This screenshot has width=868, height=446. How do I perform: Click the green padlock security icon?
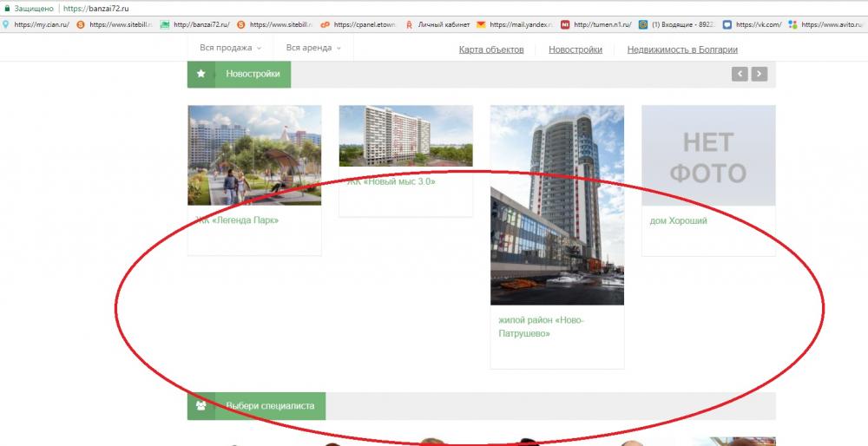(x=7, y=9)
